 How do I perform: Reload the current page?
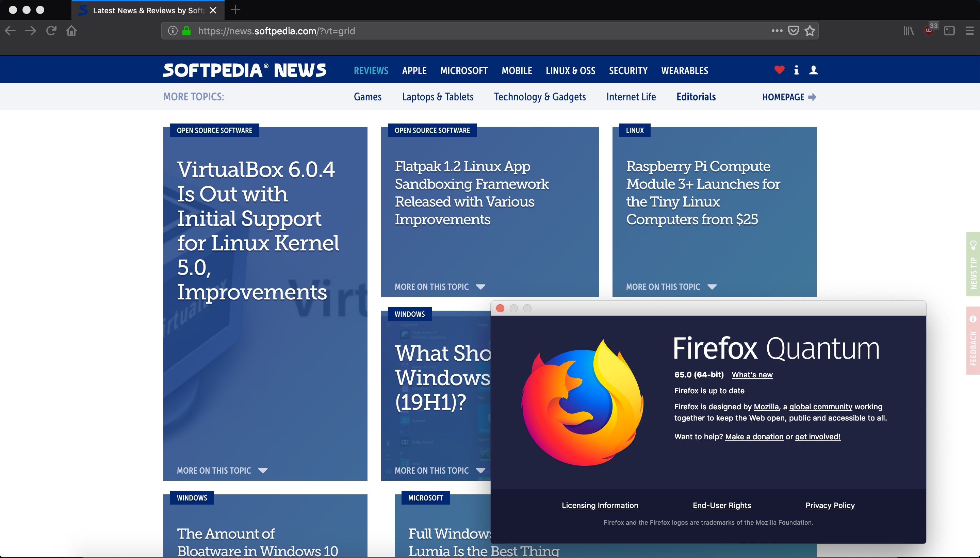click(51, 31)
